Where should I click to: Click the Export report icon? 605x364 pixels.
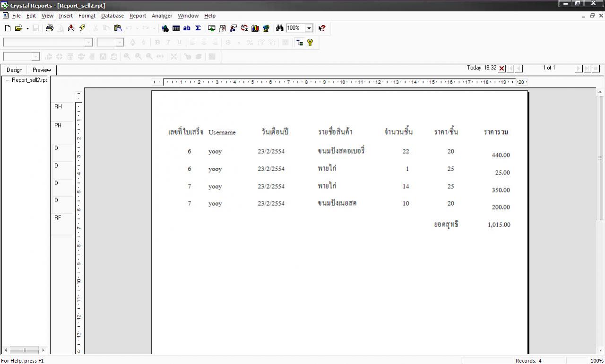71,28
